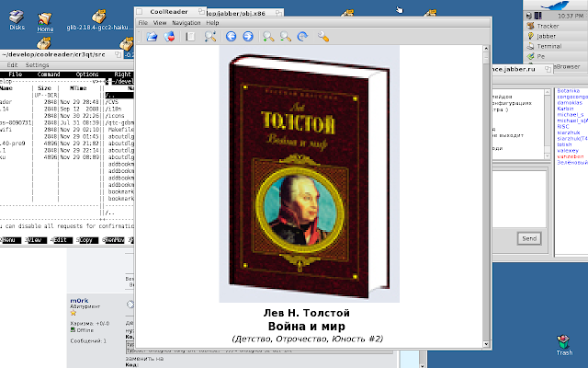
Task: Click the Send button in Jabber window
Action: tap(529, 238)
